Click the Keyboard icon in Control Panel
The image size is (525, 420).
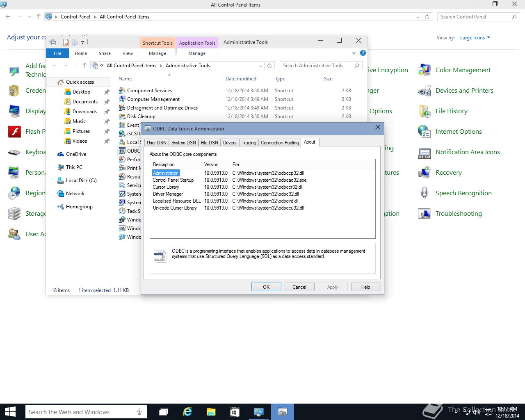[x=14, y=152]
